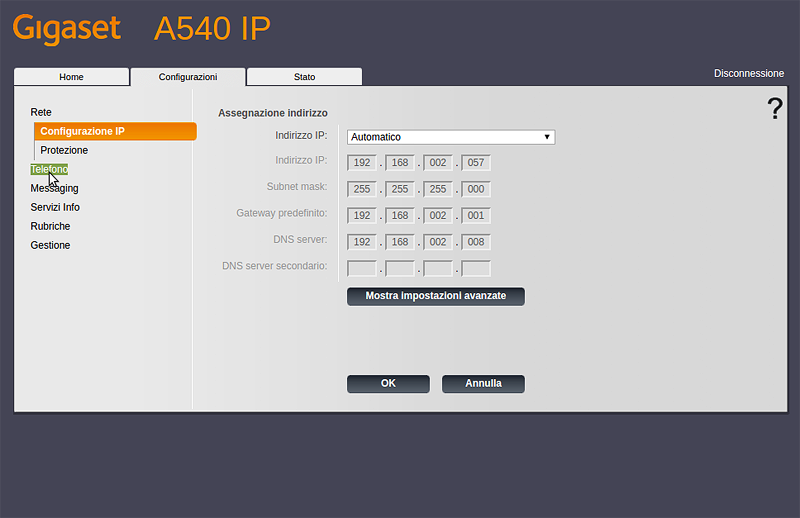Image resolution: width=800 pixels, height=518 pixels.
Task: Click the Annulla button
Action: pyautogui.click(x=483, y=384)
